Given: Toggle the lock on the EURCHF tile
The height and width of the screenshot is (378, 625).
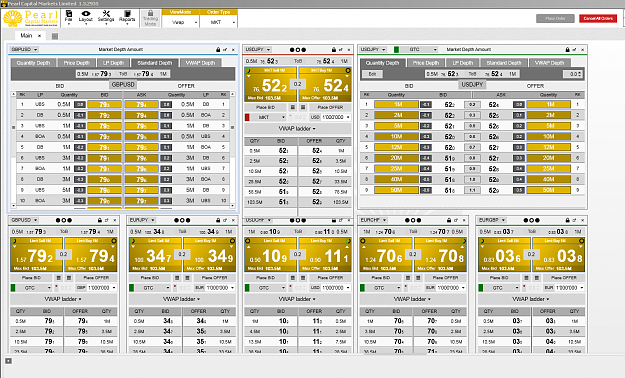Looking at the screenshot, I should tap(449, 220).
